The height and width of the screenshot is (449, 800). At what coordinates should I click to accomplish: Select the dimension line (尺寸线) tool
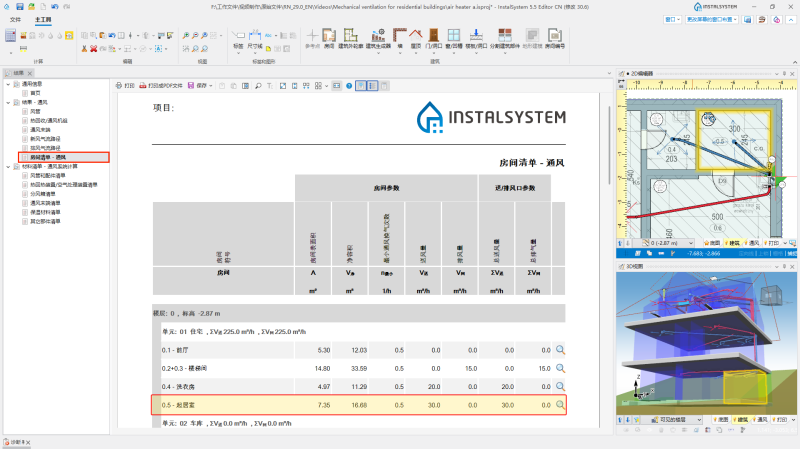(255, 39)
